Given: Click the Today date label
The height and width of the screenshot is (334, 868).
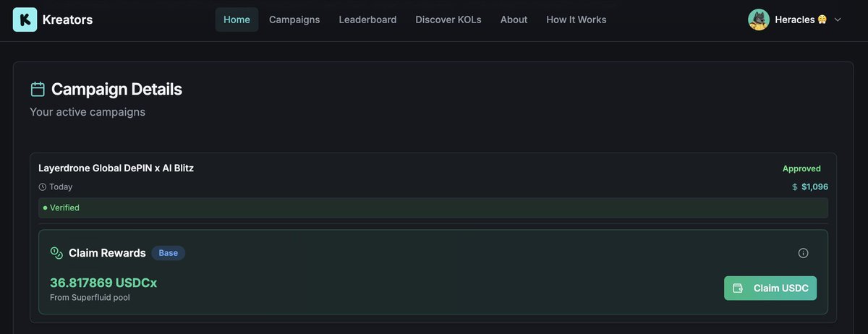Looking at the screenshot, I should (x=61, y=187).
